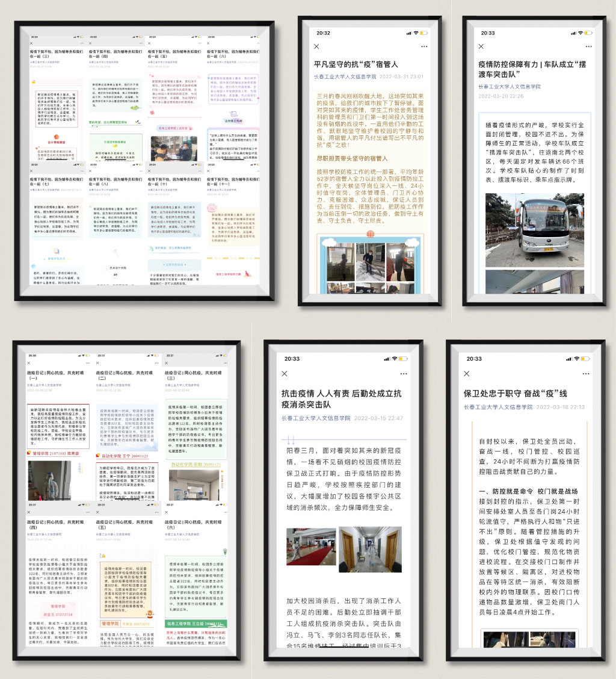Viewport: 616px width, 679px height.
Task: Open account link under "平凡坚守的抗疫宿管人" title
Action: click(345, 77)
